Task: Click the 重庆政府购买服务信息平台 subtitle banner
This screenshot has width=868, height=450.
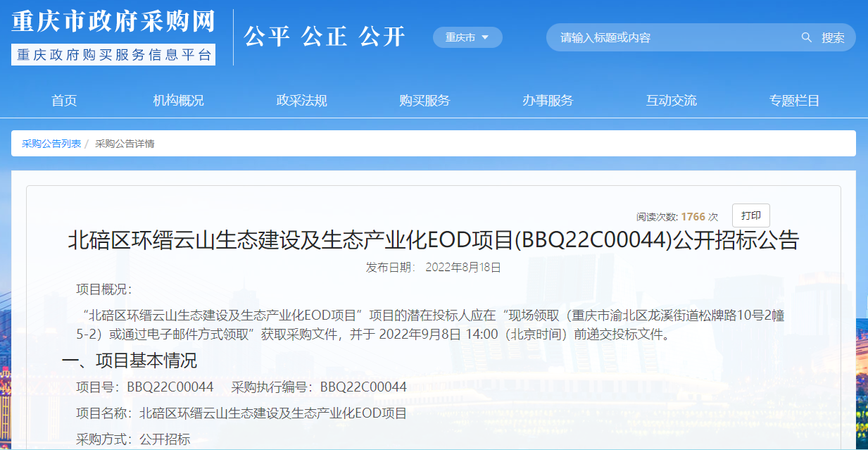Action: click(x=113, y=55)
